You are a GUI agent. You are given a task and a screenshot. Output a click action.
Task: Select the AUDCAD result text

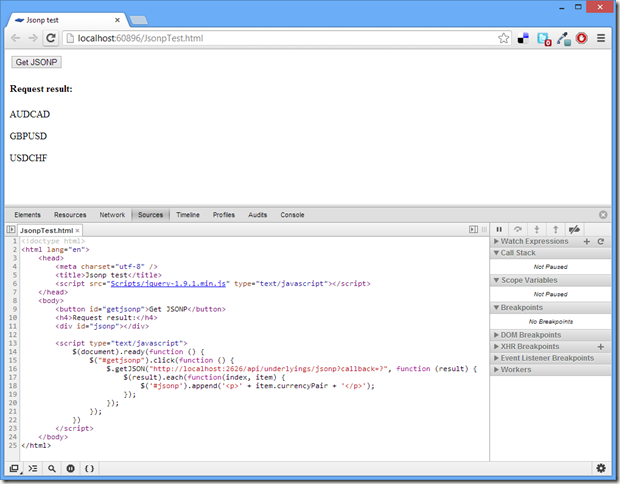[x=30, y=114]
